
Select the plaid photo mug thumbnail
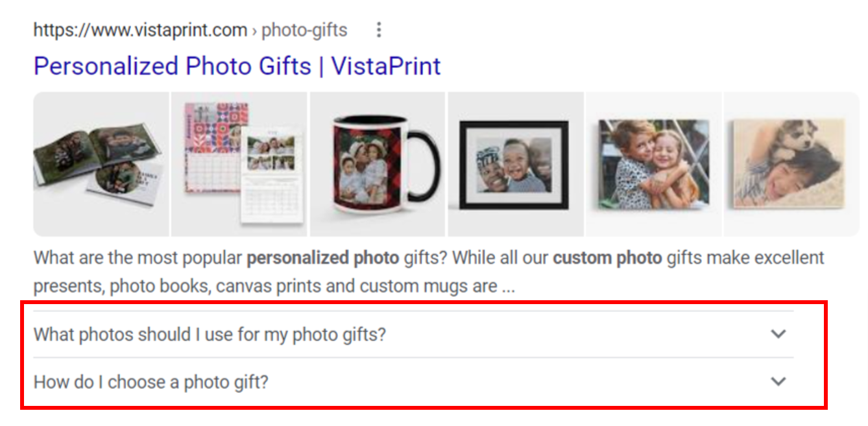(x=377, y=163)
